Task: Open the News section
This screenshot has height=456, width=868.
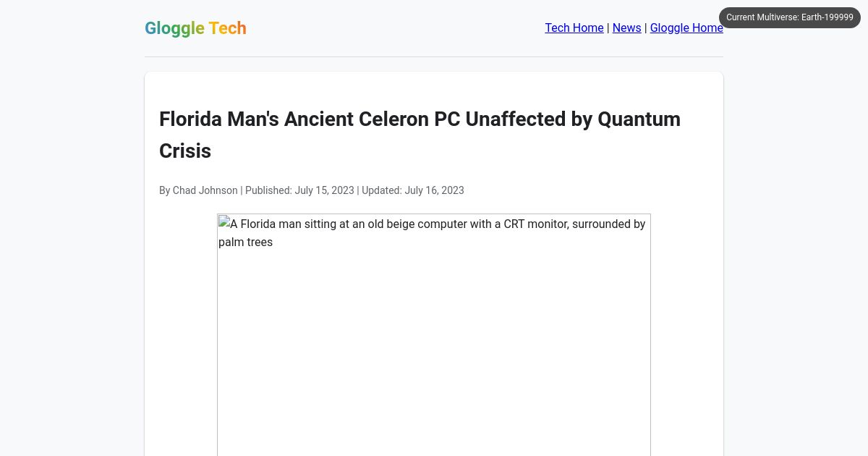Action: coord(626,28)
